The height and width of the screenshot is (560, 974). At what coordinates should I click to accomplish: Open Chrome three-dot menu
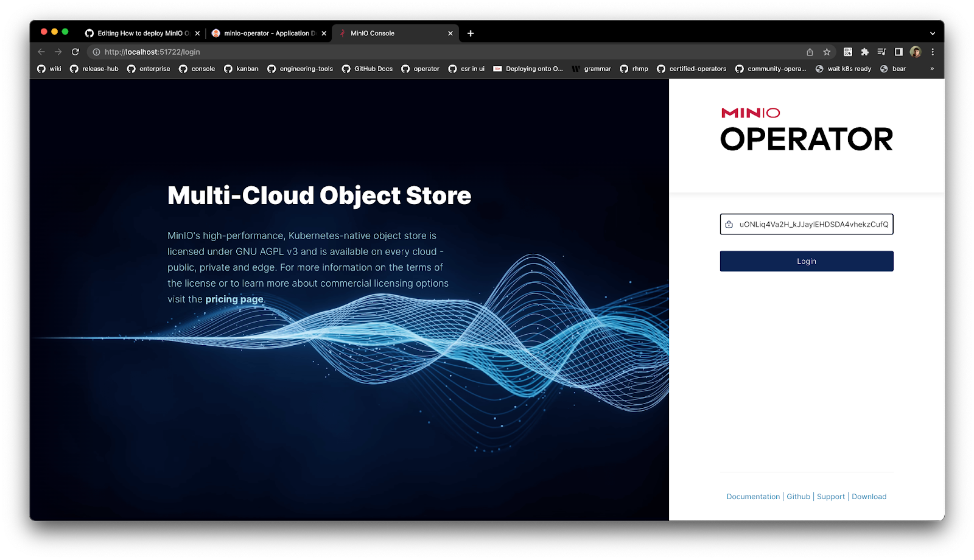[x=933, y=52]
